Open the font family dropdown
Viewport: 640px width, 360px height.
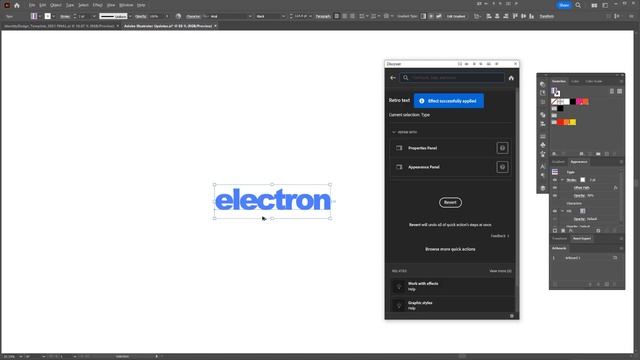coord(250,16)
